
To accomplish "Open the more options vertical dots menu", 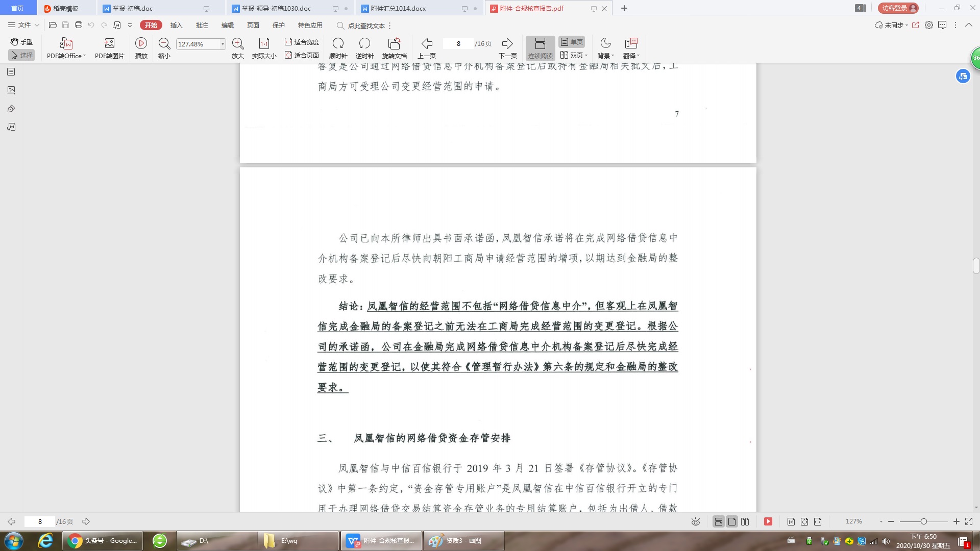I will click(955, 25).
